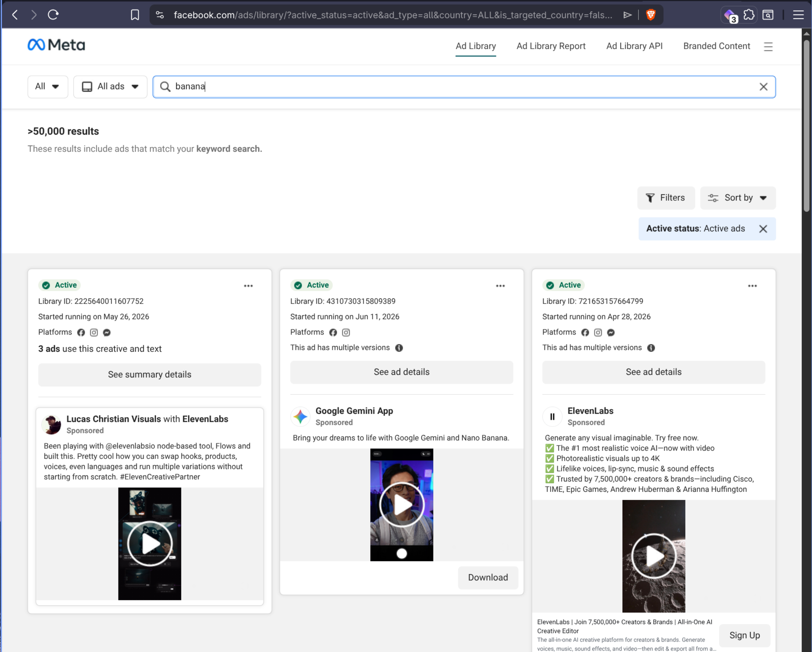Click See summary details button

pos(150,374)
